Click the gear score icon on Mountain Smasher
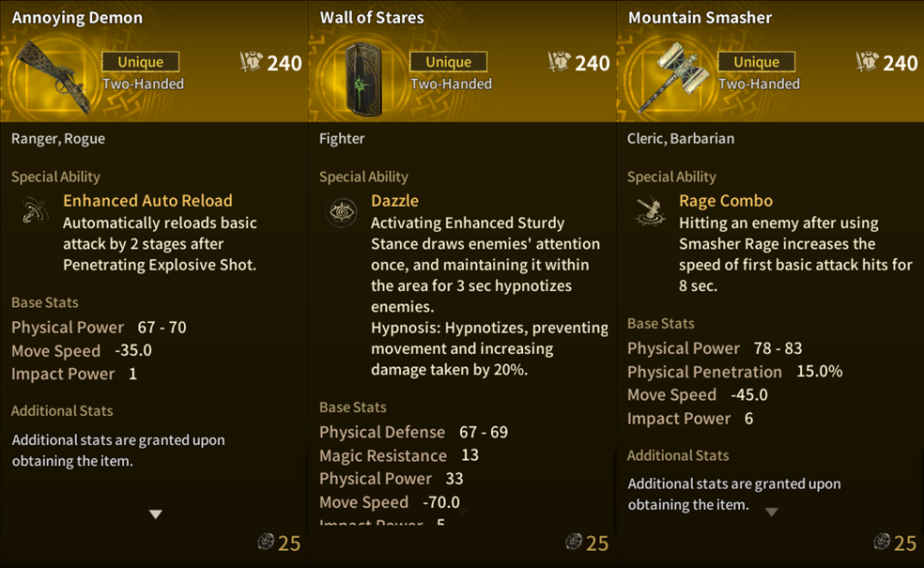 [x=867, y=62]
